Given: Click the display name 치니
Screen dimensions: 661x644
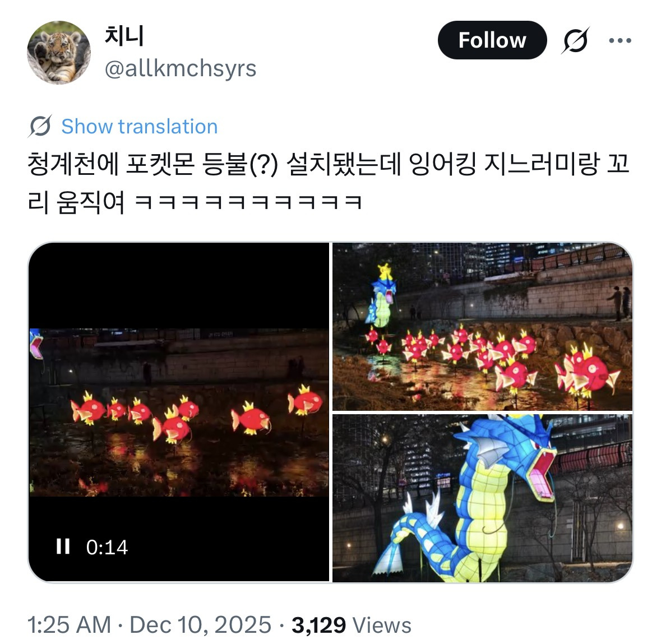Looking at the screenshot, I should coord(124,35).
